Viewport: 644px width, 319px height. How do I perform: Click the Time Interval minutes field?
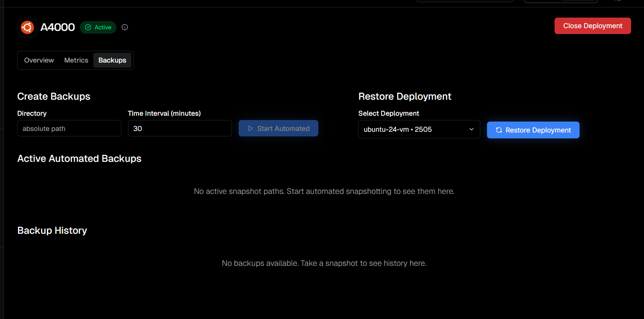(180, 129)
